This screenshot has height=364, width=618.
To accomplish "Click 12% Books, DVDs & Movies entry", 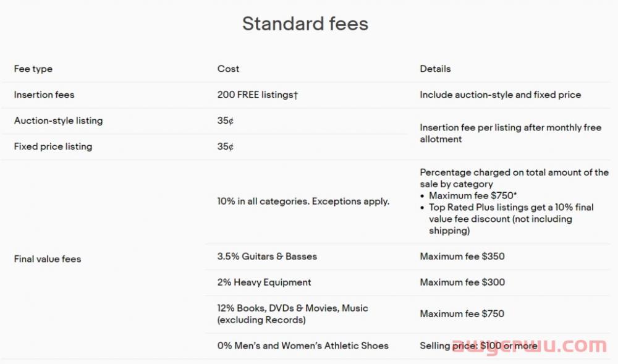I will click(292, 314).
